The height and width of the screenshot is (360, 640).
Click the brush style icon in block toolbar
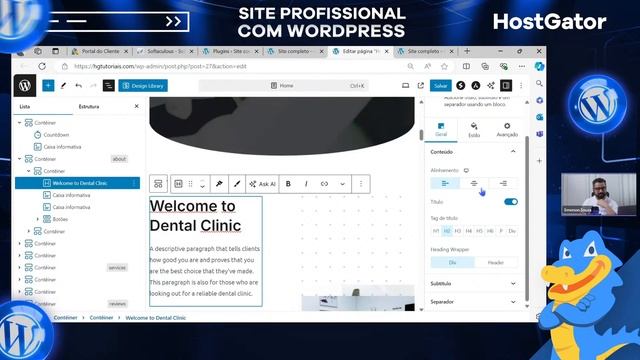pos(237,184)
